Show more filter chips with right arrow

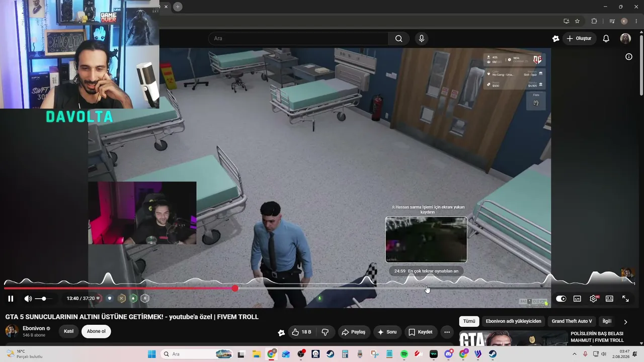pos(625,322)
